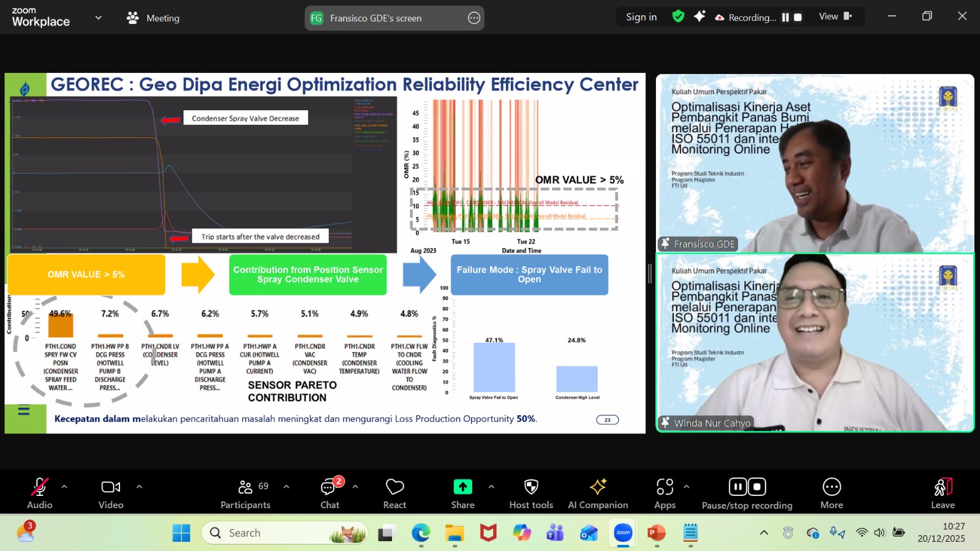Click the Sign in button
980x551 pixels.
pyautogui.click(x=641, y=17)
